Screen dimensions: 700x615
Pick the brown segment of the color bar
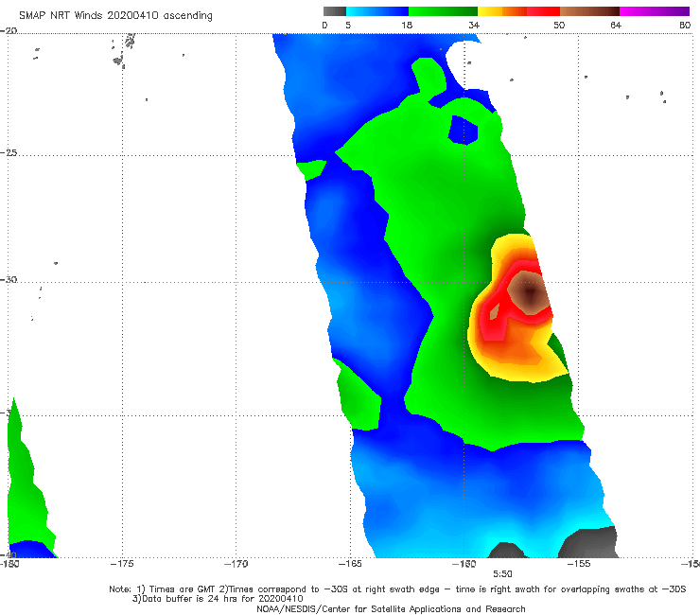click(589, 11)
